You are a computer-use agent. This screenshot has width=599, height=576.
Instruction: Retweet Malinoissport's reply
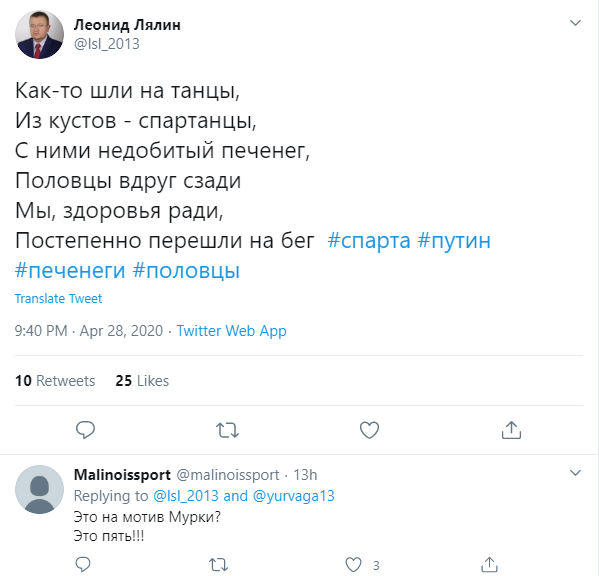tap(219, 564)
